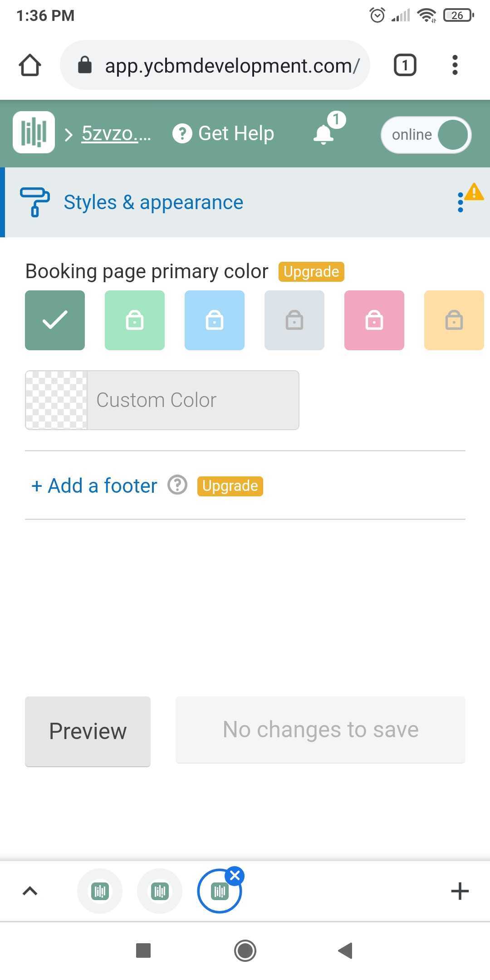The height and width of the screenshot is (980, 490).
Task: Add a new tab with plus
Action: [x=460, y=891]
